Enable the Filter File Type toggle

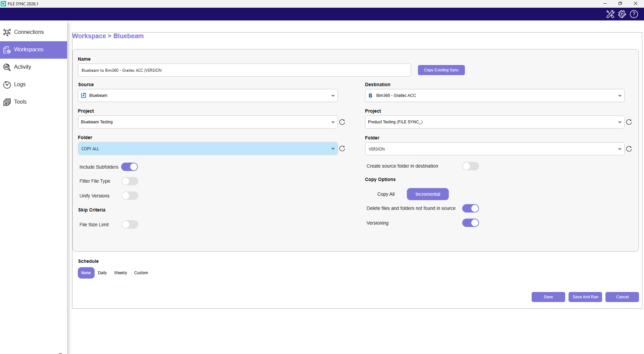coord(129,181)
